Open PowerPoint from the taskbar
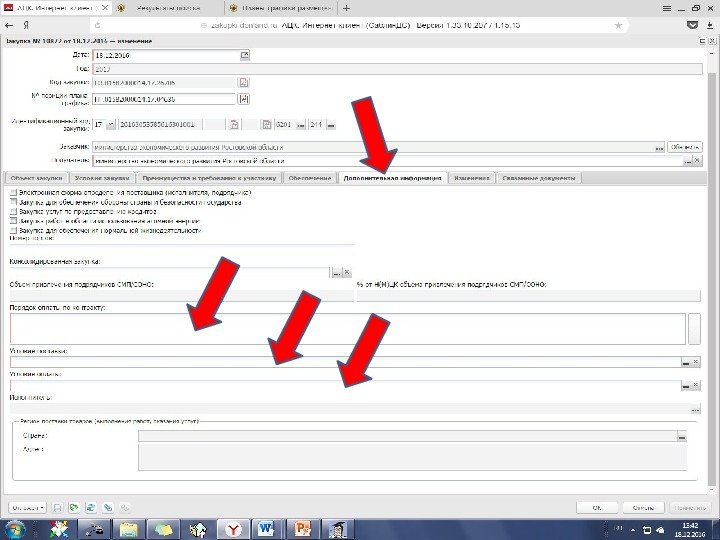Viewport: 720px width, 540px height. click(302, 529)
